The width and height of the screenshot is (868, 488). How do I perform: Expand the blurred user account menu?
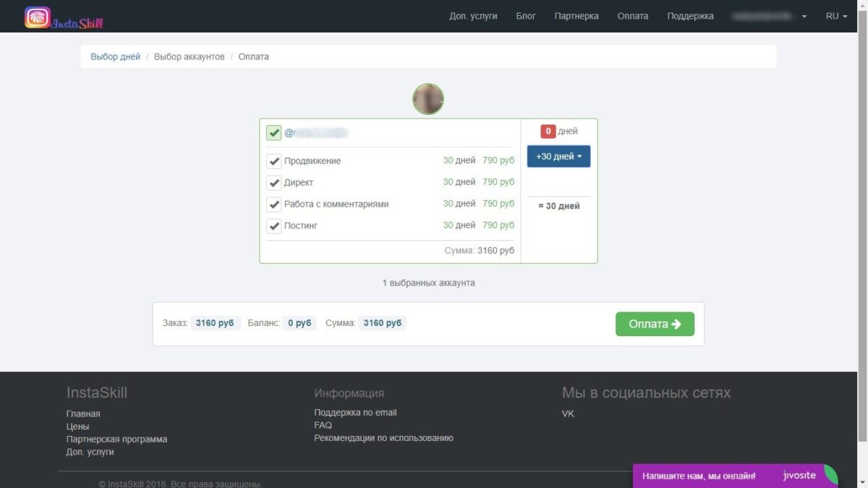coord(768,16)
